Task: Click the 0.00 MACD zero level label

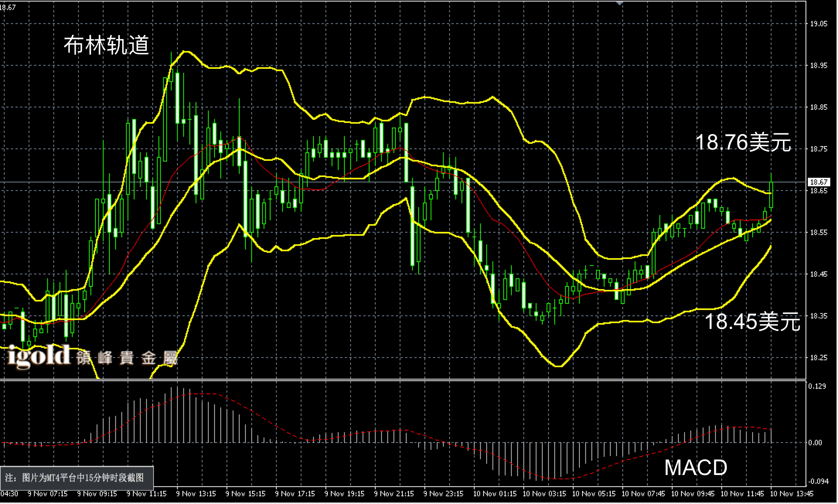Action: coord(815,443)
